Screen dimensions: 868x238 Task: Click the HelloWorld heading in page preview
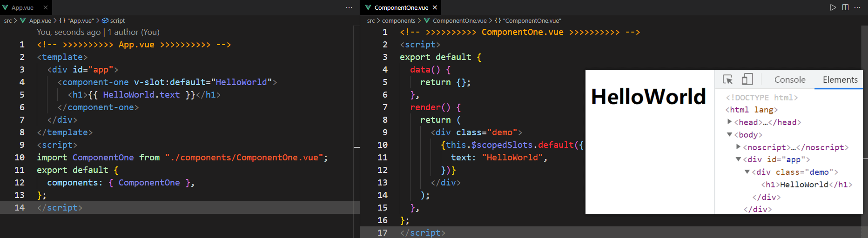[x=648, y=97]
